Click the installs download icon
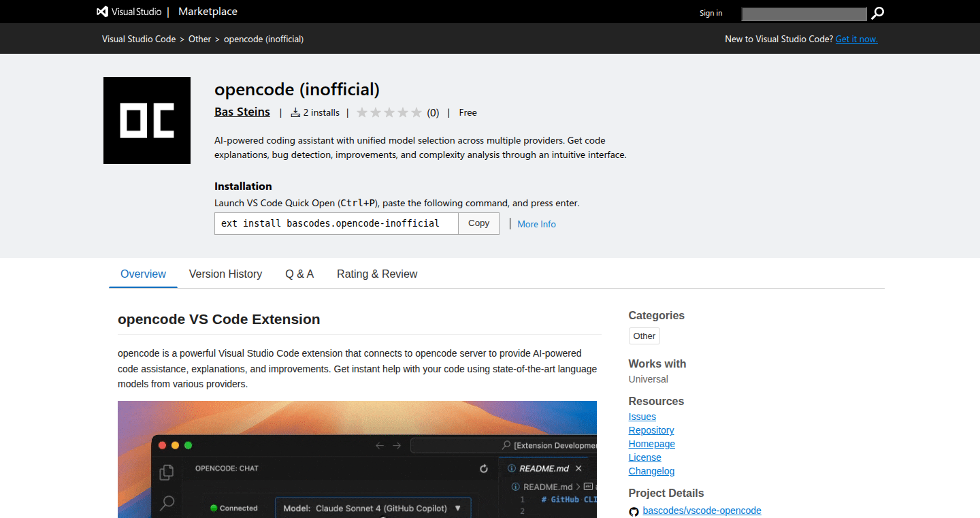This screenshot has width=980, height=518. (295, 113)
